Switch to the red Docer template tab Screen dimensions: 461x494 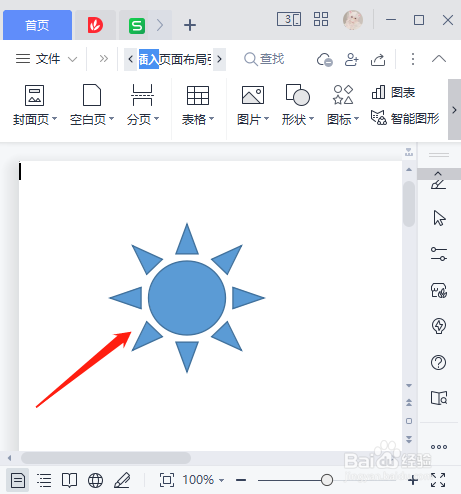pyautogui.click(x=95, y=25)
